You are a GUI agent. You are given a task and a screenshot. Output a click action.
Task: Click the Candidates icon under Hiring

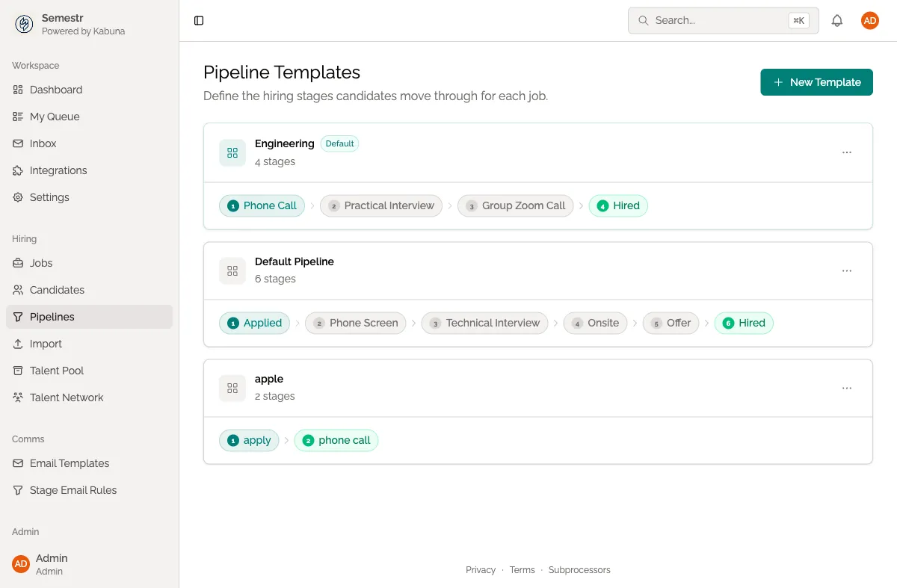(x=18, y=290)
